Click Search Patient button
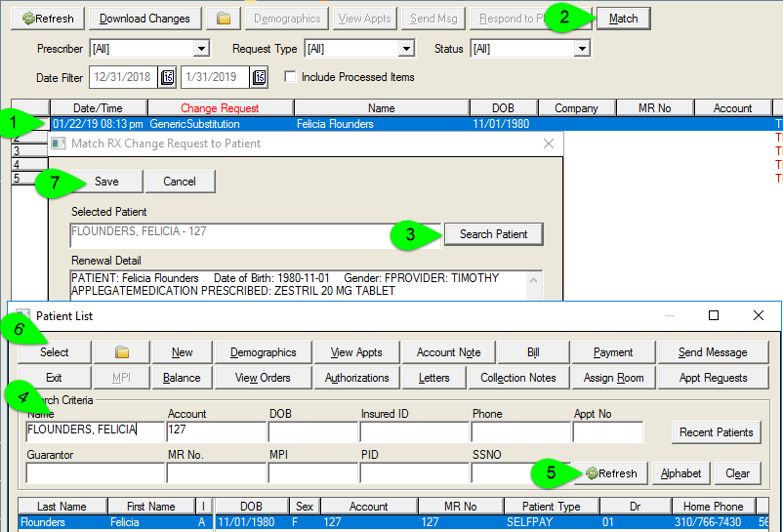The width and height of the screenshot is (783, 532). [493, 234]
